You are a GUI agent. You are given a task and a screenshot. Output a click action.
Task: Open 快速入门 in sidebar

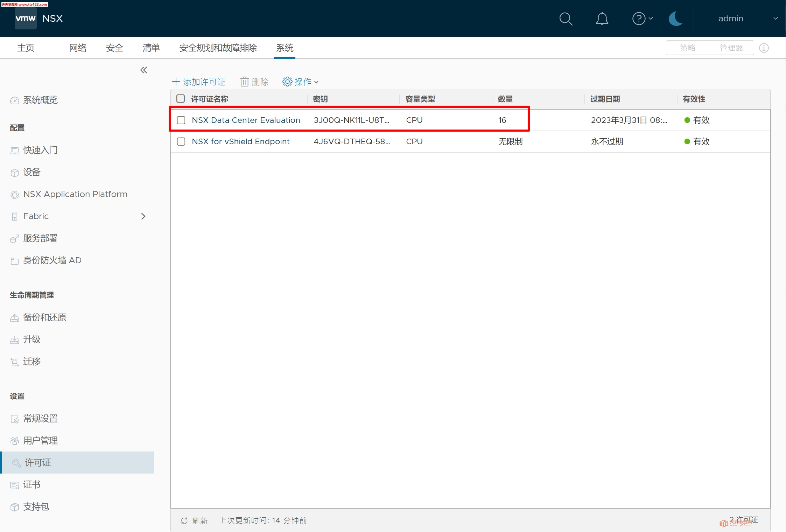point(41,150)
